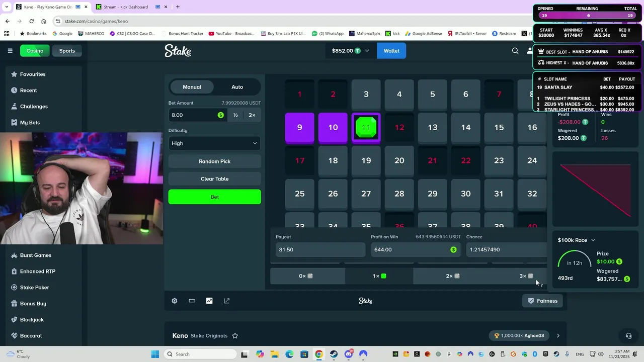
Task: Open the Fairness button
Action: [542, 301]
